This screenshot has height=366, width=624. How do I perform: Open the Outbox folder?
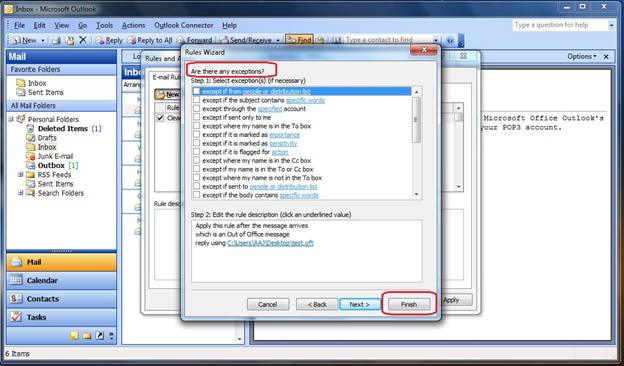52,165
